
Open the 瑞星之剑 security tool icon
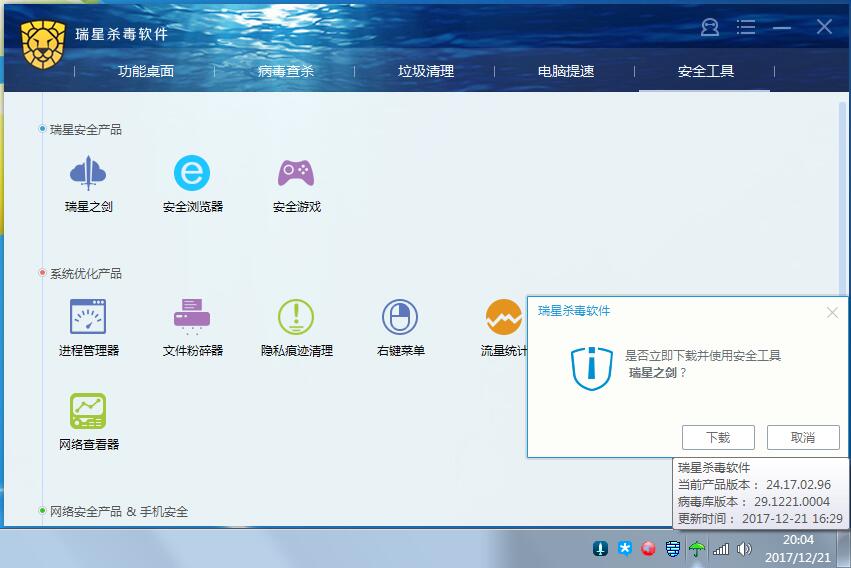pos(88,174)
